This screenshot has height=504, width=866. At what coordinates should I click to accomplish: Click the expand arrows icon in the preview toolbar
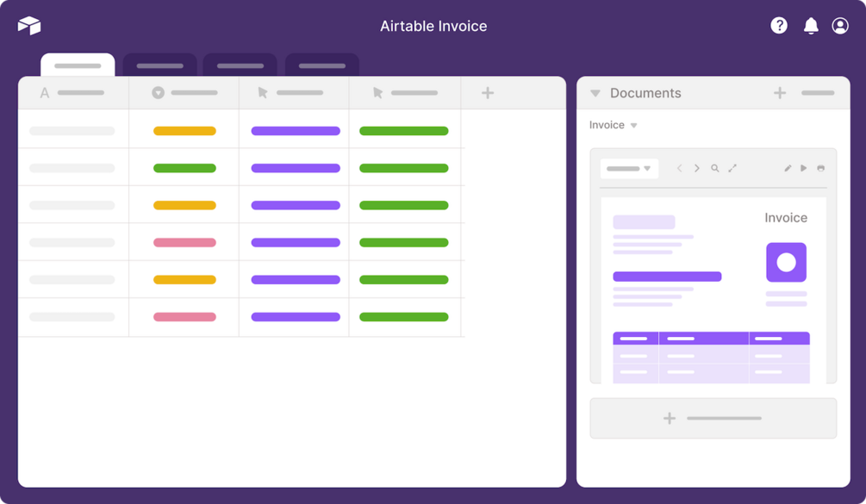click(x=733, y=167)
